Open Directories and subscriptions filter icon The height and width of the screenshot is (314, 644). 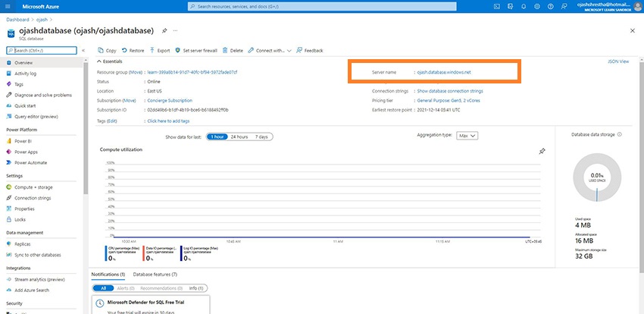[510, 7]
